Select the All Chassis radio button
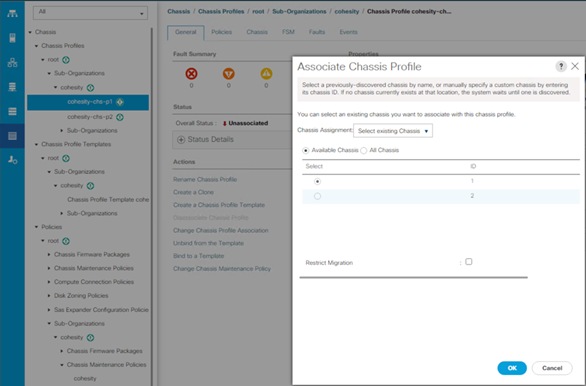Image resolution: width=586 pixels, height=386 pixels. pyautogui.click(x=364, y=151)
